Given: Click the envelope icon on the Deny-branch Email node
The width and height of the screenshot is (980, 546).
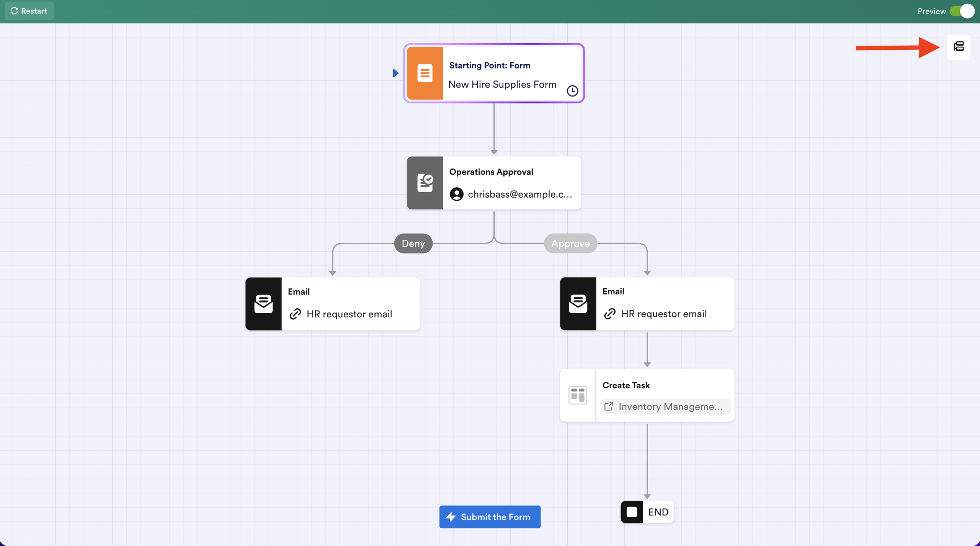Looking at the screenshot, I should 263,304.
